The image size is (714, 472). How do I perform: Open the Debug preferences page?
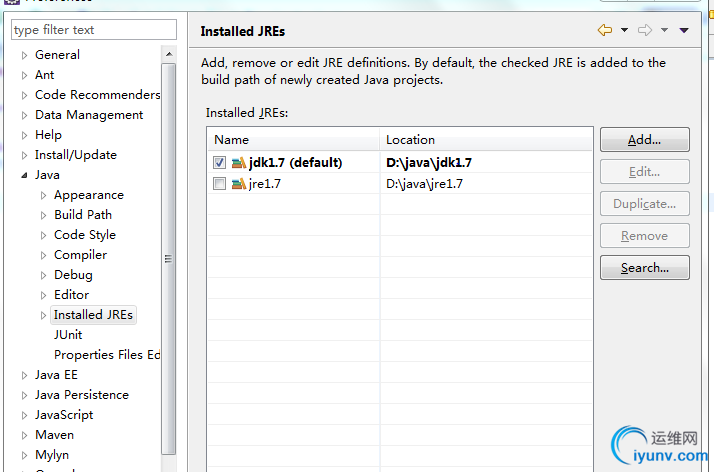73,275
